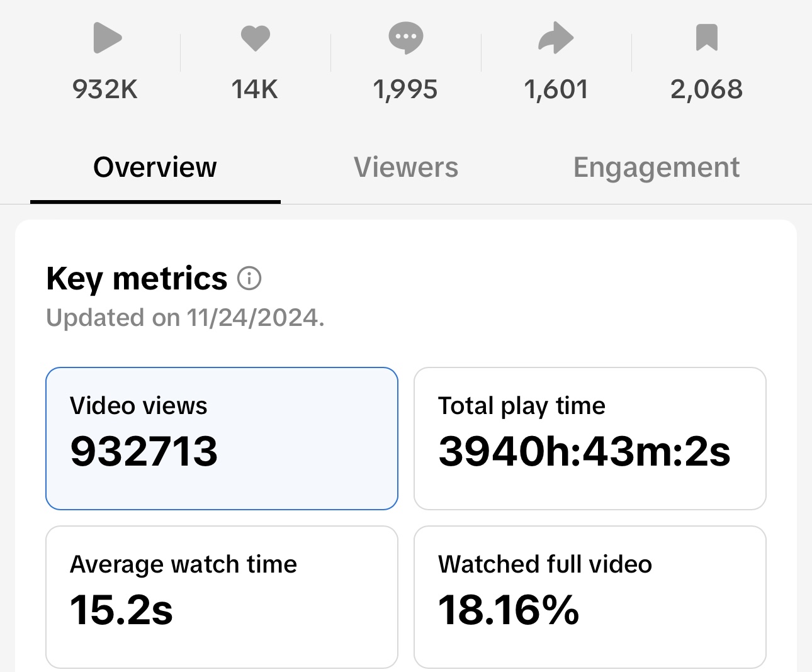This screenshot has height=672, width=812.
Task: Switch to the Overview tab
Action: click(155, 167)
